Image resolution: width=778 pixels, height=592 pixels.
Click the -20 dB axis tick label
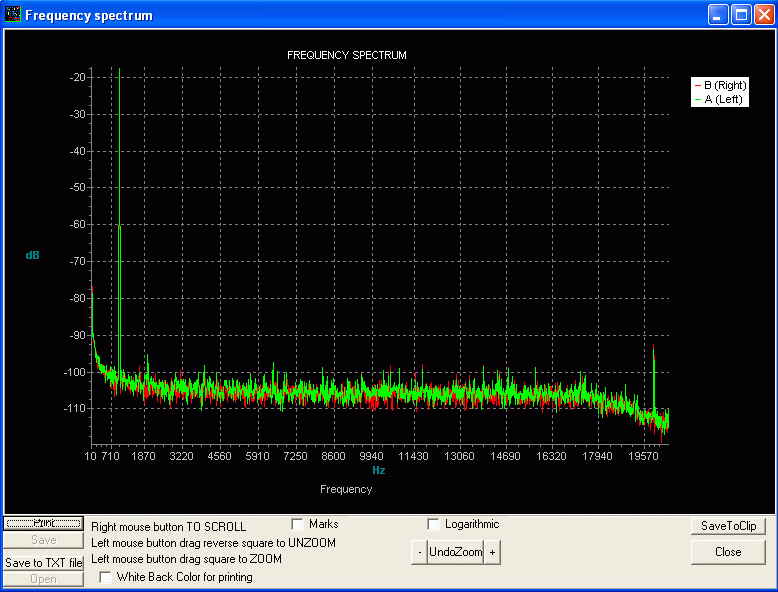coord(77,77)
